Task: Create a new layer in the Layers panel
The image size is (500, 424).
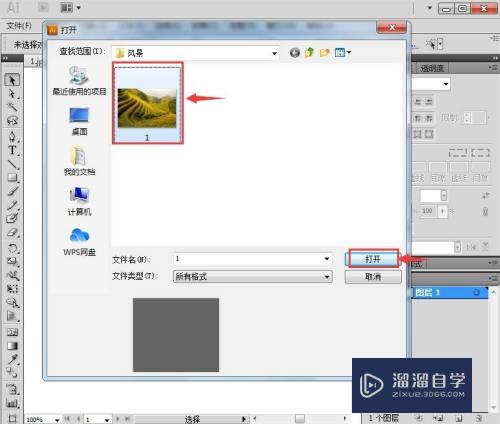Action: click(x=459, y=418)
